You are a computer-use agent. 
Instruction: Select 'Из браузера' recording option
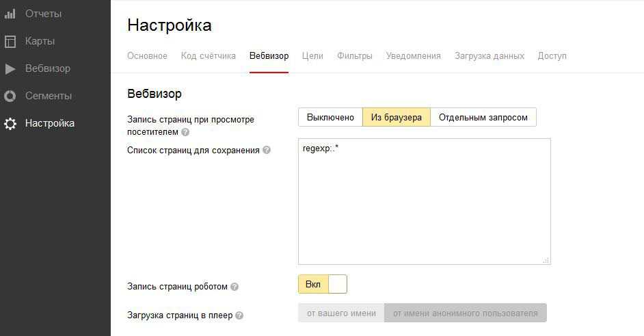397,117
